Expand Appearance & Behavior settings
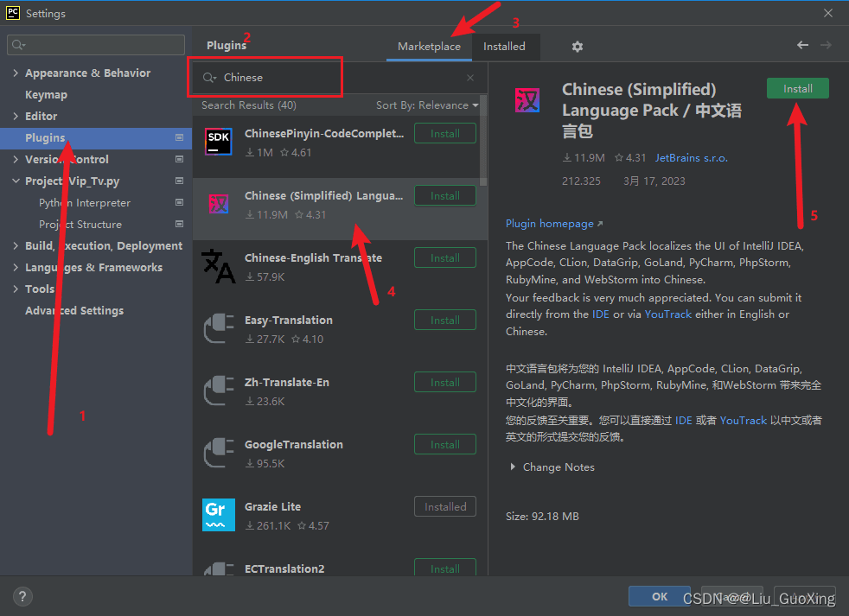Image resolution: width=849 pixels, height=616 pixels. 16,73
